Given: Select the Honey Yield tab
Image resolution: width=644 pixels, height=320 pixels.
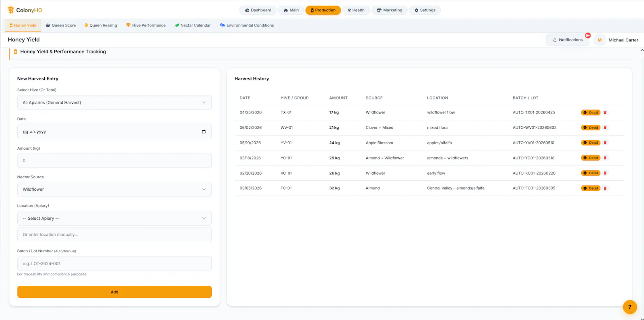Looking at the screenshot, I should point(23,25).
